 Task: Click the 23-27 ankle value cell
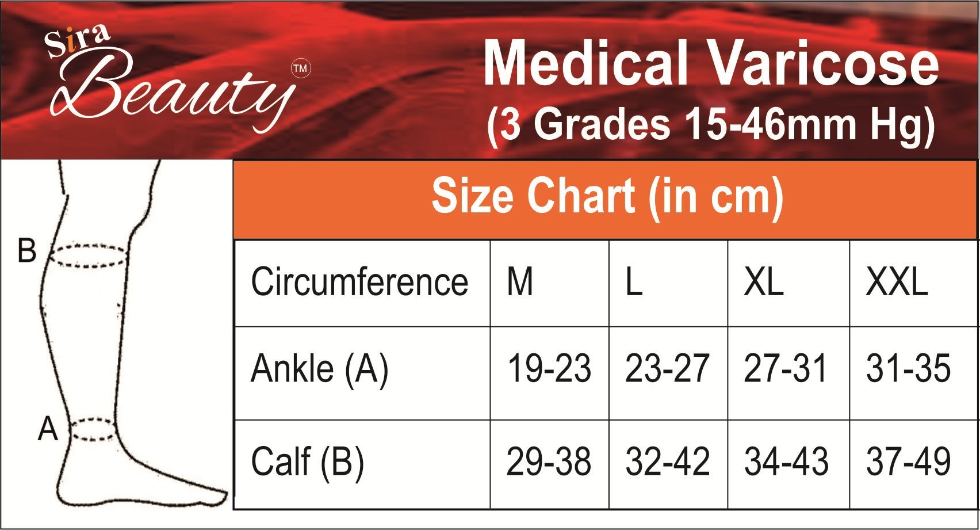(668, 373)
